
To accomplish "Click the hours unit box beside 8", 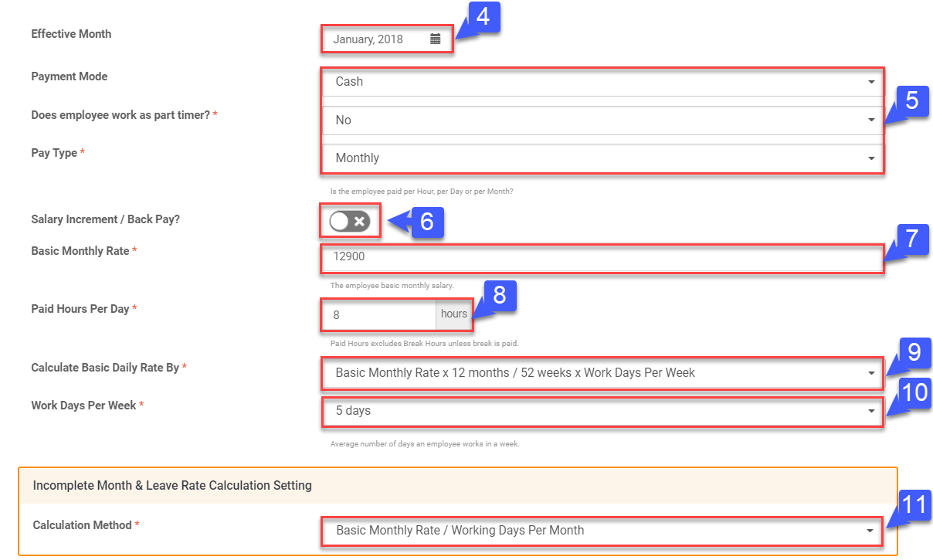I will coord(454,314).
